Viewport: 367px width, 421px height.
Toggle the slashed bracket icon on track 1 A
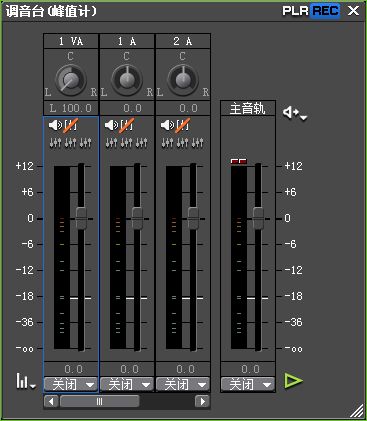point(127,125)
